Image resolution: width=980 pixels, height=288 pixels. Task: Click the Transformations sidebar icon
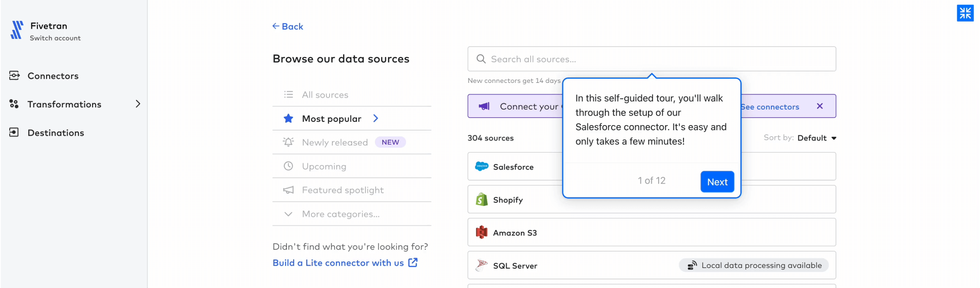(14, 104)
